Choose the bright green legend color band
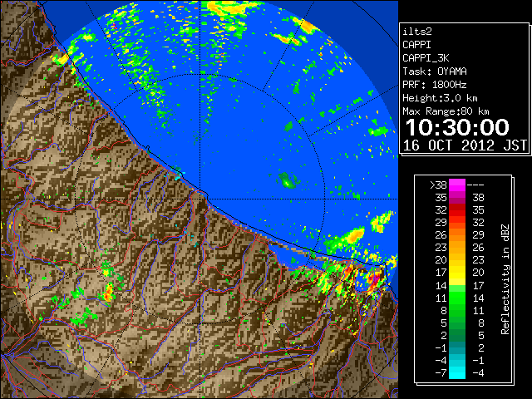532x399 pixels. [457, 298]
